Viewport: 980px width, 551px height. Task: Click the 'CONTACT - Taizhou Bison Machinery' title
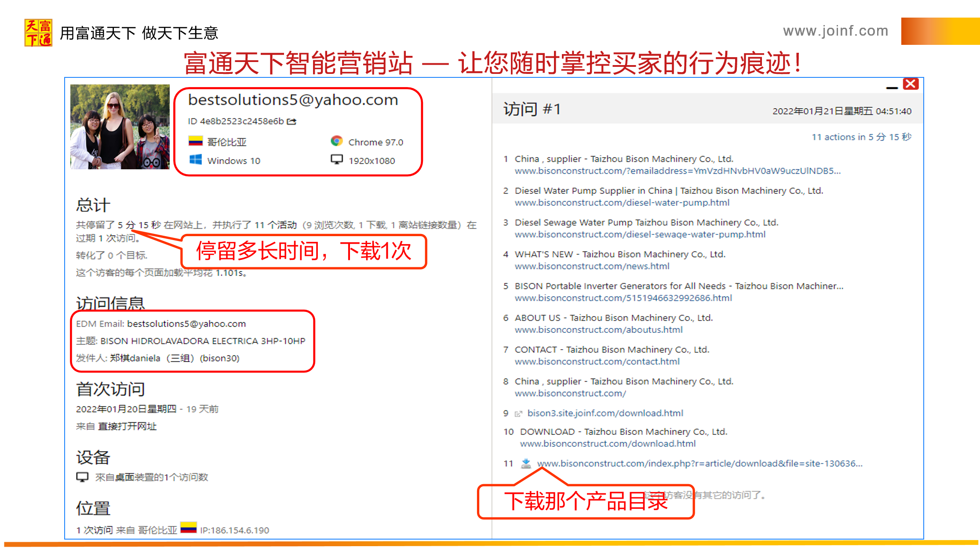pyautogui.click(x=612, y=350)
